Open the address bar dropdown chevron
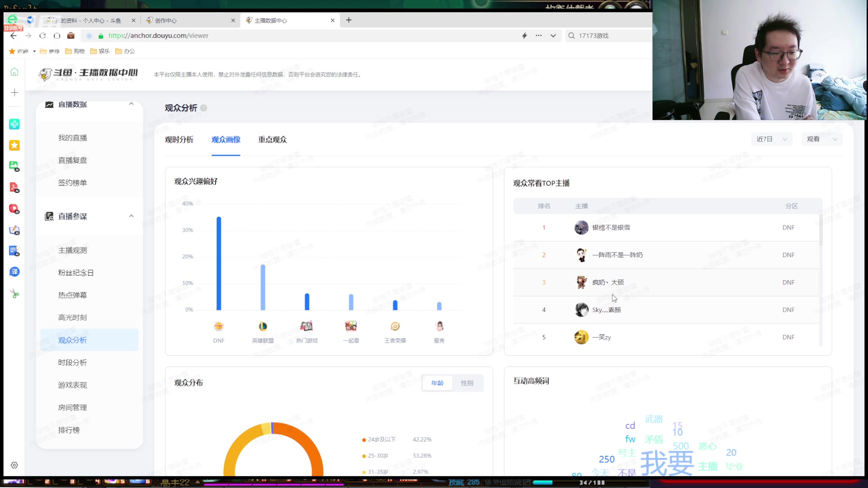 pyautogui.click(x=553, y=36)
